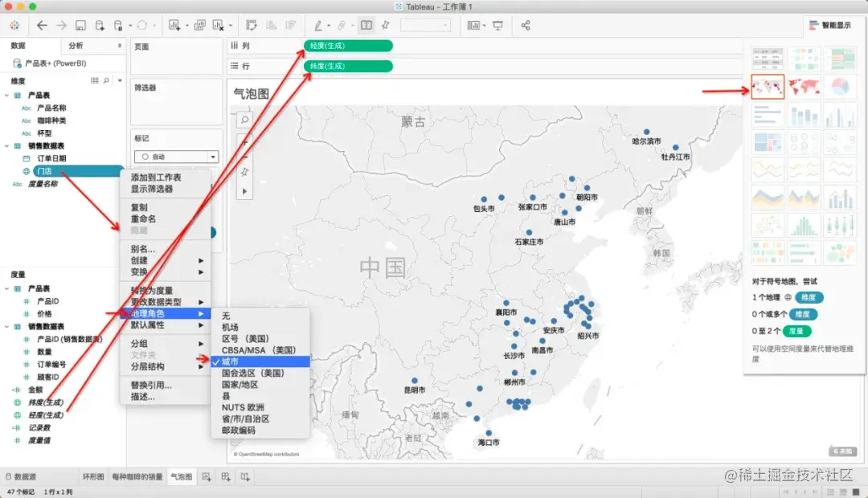868x498 pixels.
Task: Click the new worksheet toolbar icon
Action: pyautogui.click(x=174, y=26)
